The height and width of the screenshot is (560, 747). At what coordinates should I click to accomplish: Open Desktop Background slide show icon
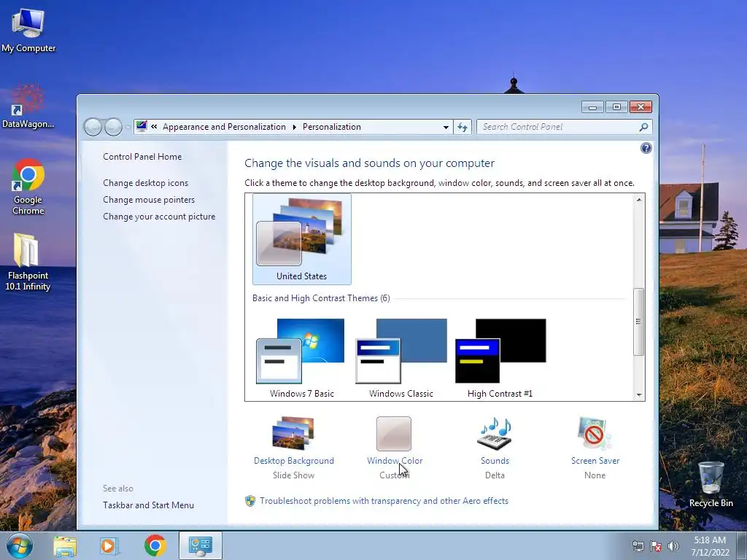(x=293, y=433)
